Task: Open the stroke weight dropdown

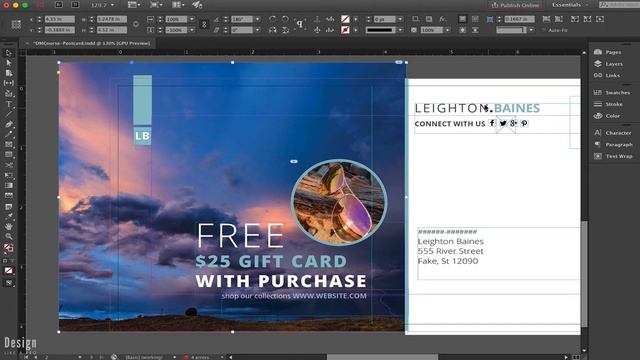Action: pyautogui.click(x=400, y=19)
